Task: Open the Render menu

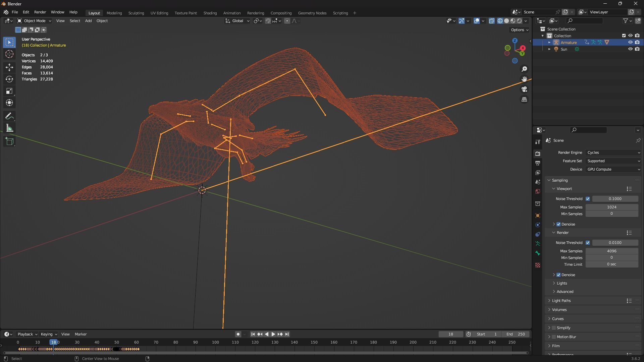Action: [x=40, y=12]
